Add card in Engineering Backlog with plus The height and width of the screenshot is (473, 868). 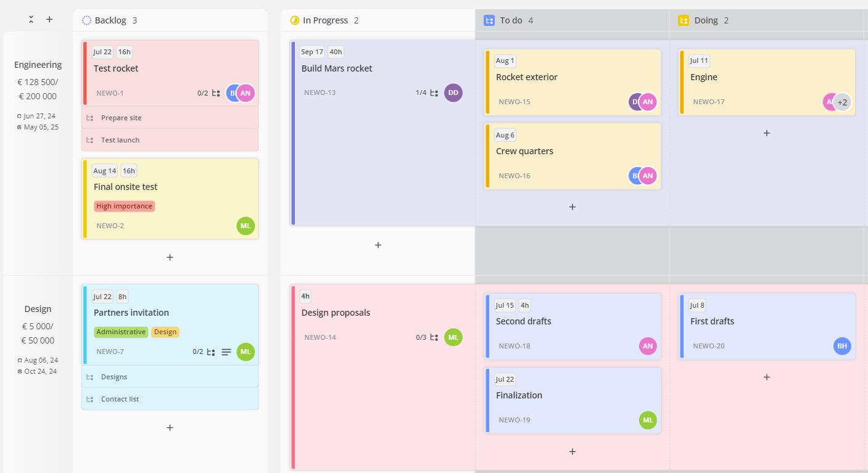(170, 257)
